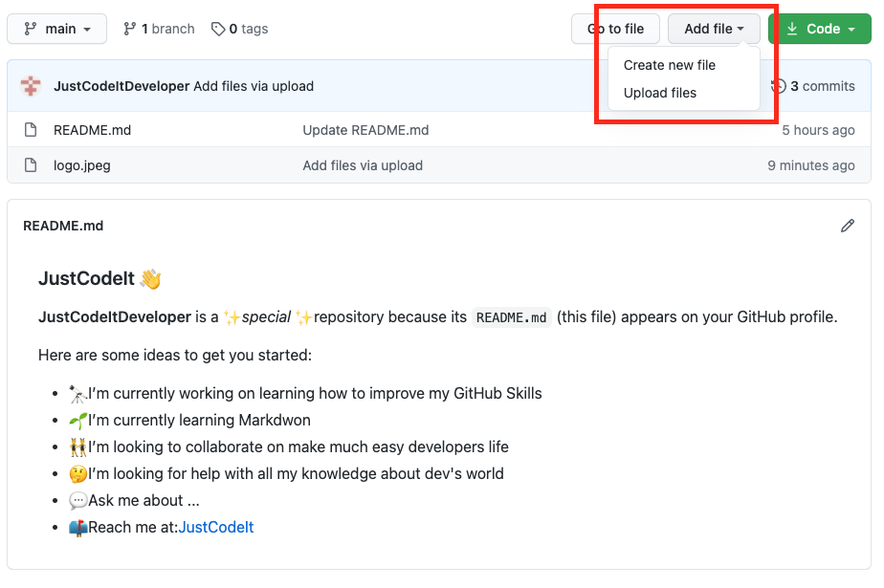884x588 pixels.
Task: Click the JustCodeItDeveloper avatar image
Action: point(31,86)
